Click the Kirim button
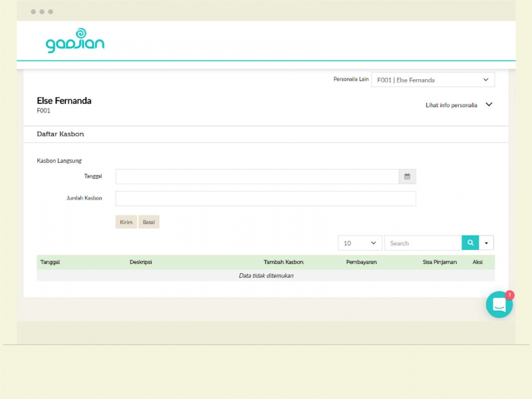532x399 pixels. [126, 222]
